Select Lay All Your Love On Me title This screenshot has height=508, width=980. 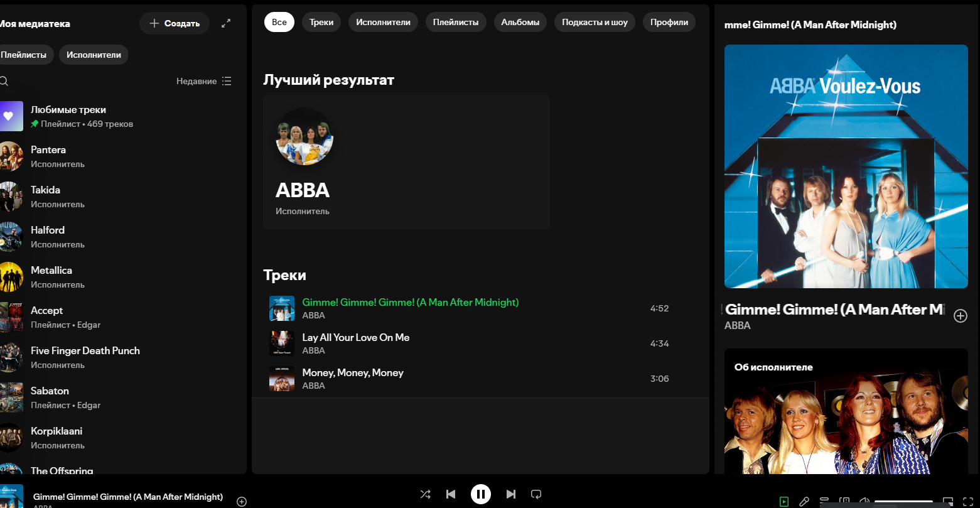coord(356,337)
